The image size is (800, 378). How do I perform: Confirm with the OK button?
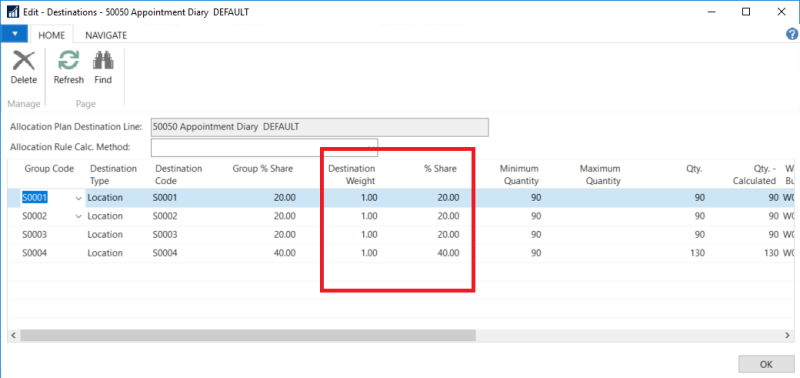766,364
